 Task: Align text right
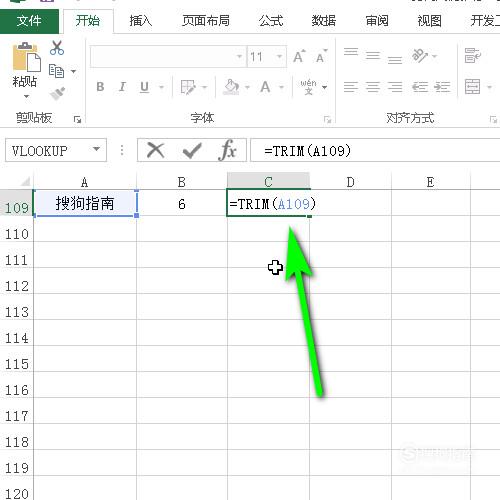395,87
